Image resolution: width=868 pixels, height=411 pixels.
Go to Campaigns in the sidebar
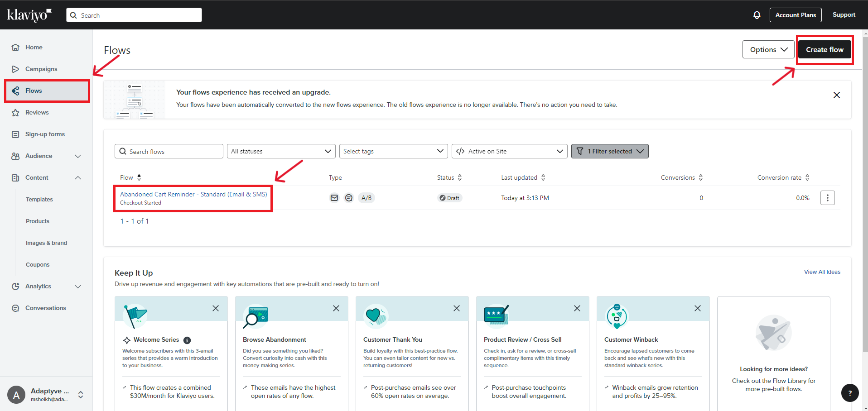(41, 69)
